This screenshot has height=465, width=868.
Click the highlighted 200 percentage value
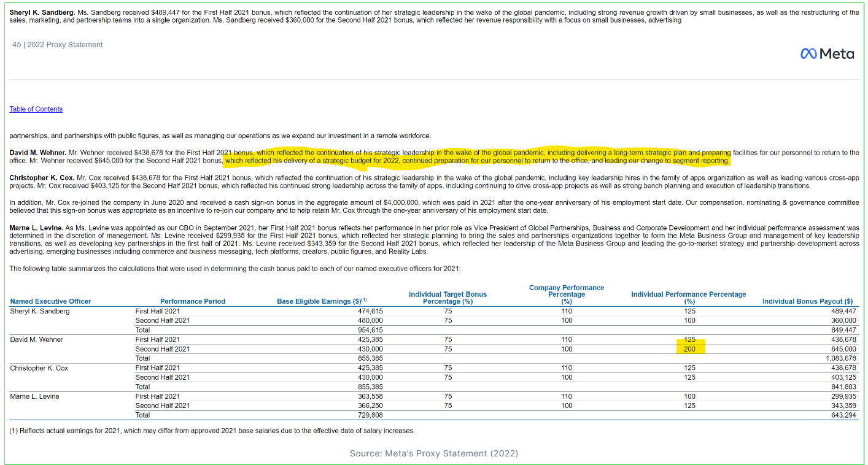(x=689, y=349)
